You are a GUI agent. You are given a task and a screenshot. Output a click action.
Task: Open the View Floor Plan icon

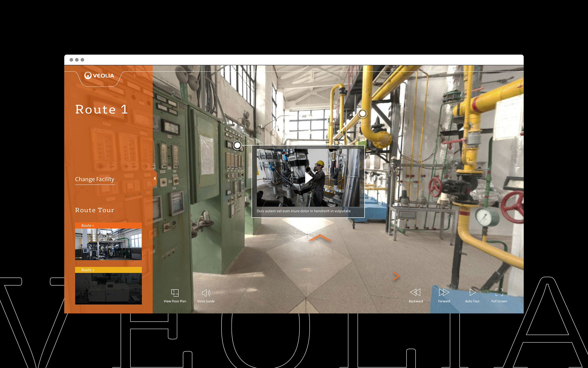click(175, 293)
